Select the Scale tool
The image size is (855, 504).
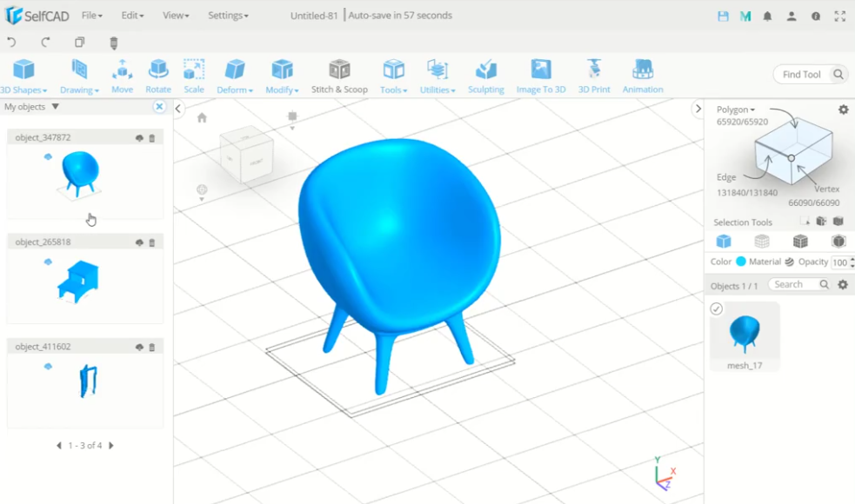coord(194,76)
